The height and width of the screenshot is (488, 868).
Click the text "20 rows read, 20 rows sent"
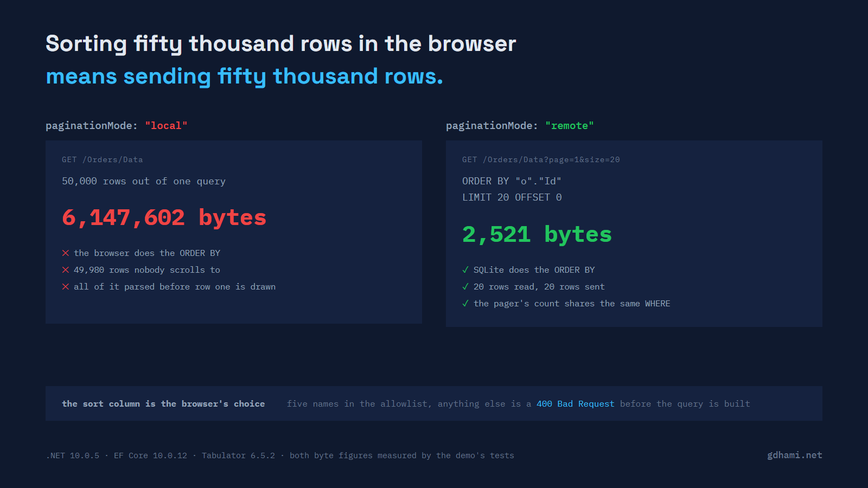click(x=539, y=287)
